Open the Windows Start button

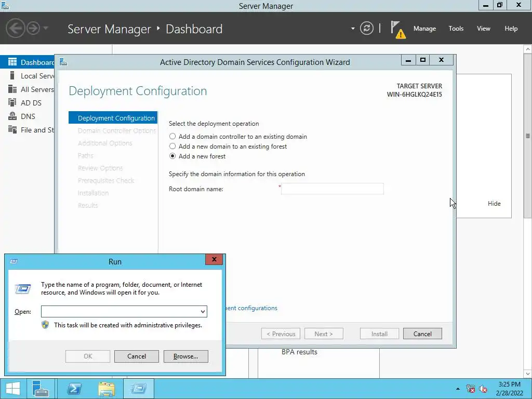pos(13,389)
